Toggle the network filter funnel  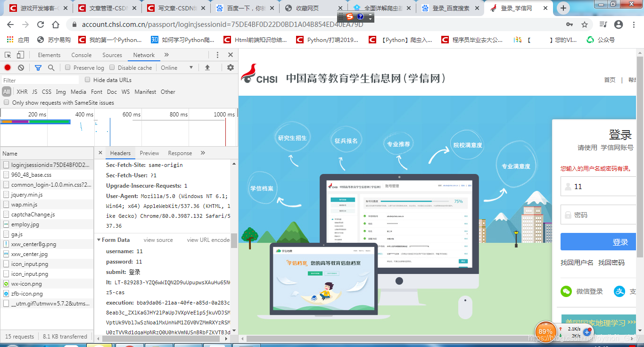(x=39, y=68)
